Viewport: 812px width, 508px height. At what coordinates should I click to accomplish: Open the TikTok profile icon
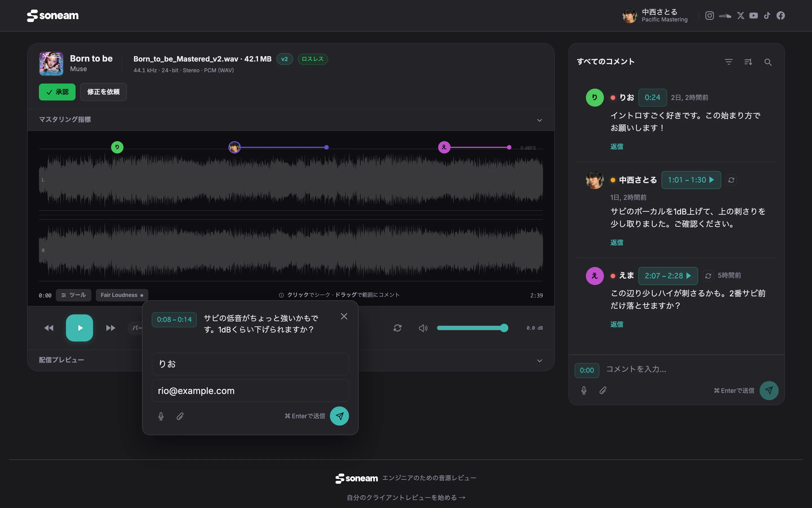click(x=767, y=16)
